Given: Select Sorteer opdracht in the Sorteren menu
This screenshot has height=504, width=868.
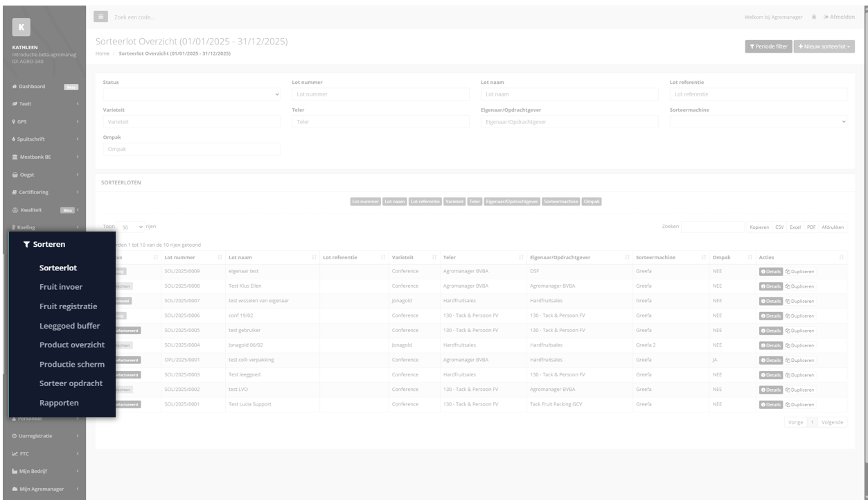Looking at the screenshot, I should click(71, 383).
